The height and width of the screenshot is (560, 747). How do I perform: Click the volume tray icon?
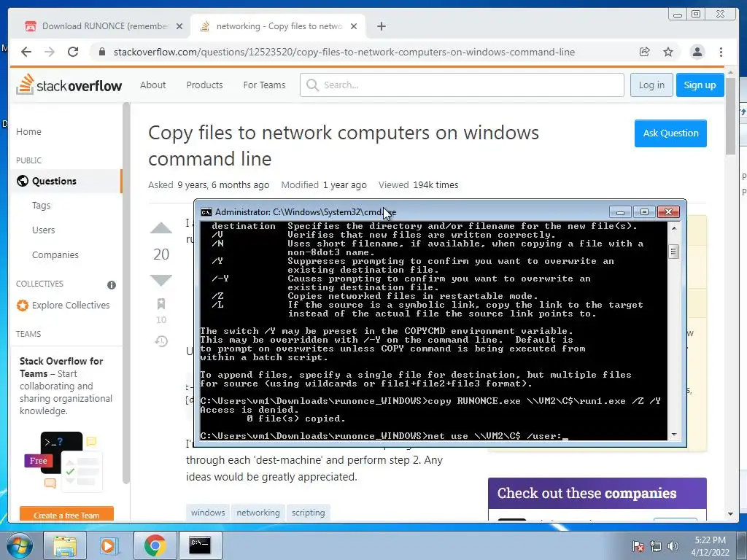point(673,546)
